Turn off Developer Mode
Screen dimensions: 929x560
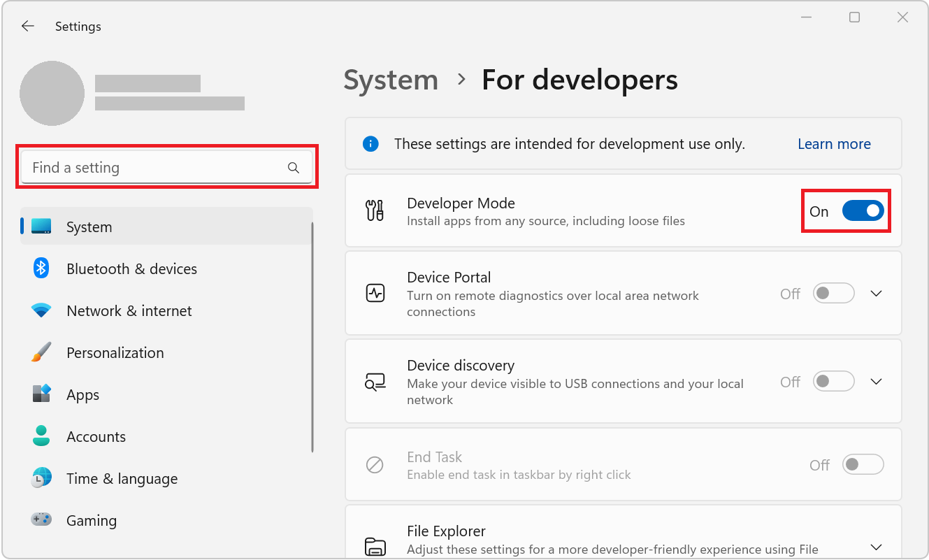point(863,210)
